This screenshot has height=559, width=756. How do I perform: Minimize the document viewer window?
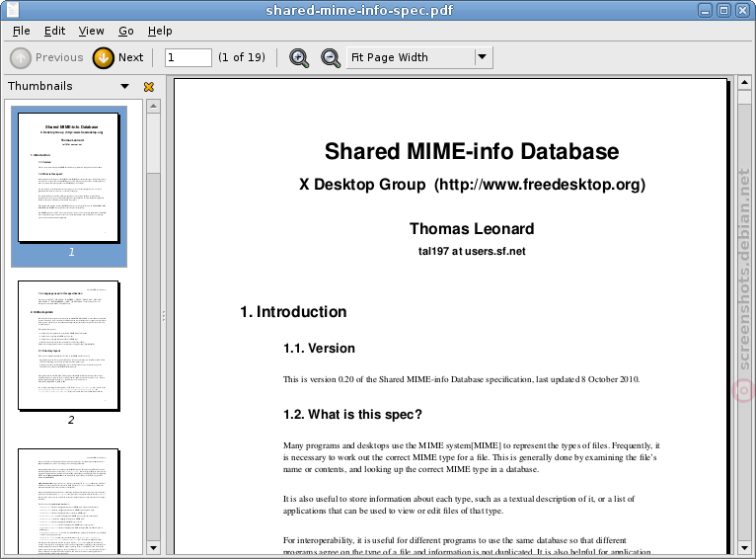tap(705, 10)
